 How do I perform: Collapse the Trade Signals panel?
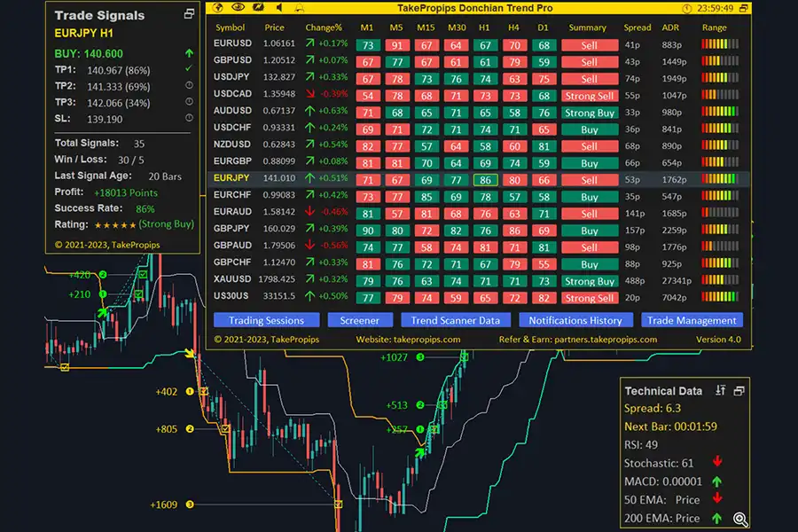[189, 14]
